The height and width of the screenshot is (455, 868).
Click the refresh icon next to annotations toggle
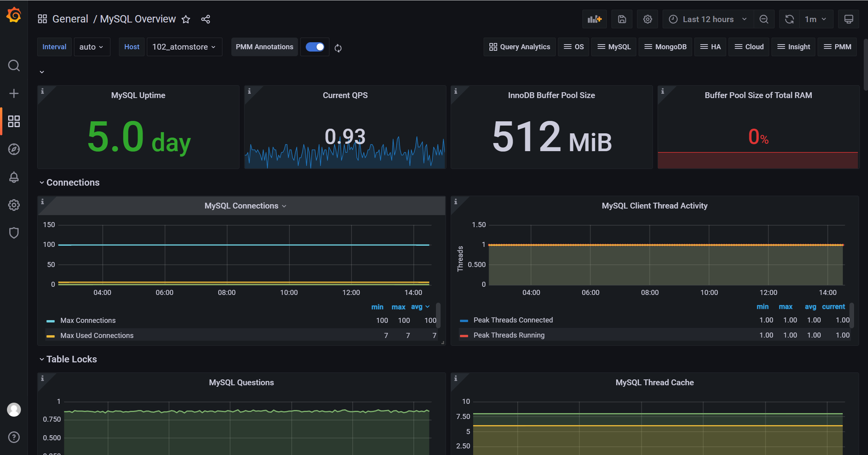coord(338,48)
